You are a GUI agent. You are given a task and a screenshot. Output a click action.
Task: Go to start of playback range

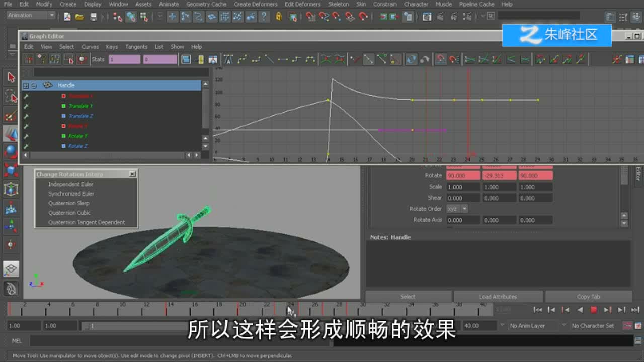tap(538, 310)
